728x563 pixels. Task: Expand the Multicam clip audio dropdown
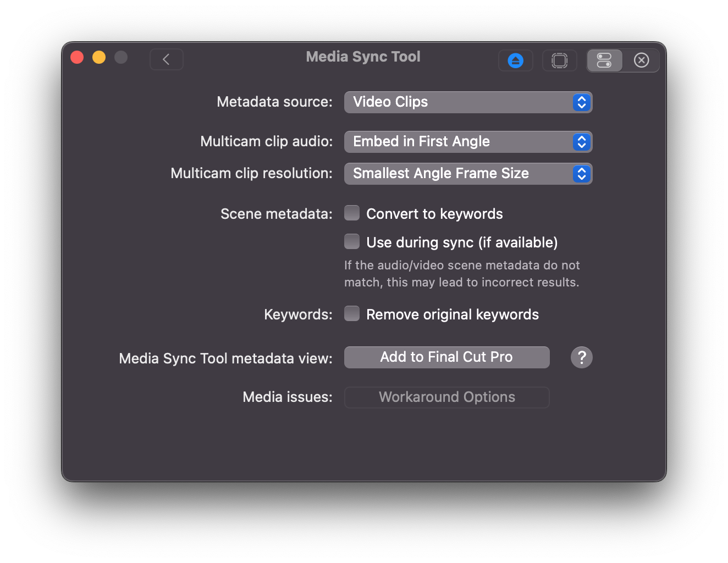click(468, 142)
